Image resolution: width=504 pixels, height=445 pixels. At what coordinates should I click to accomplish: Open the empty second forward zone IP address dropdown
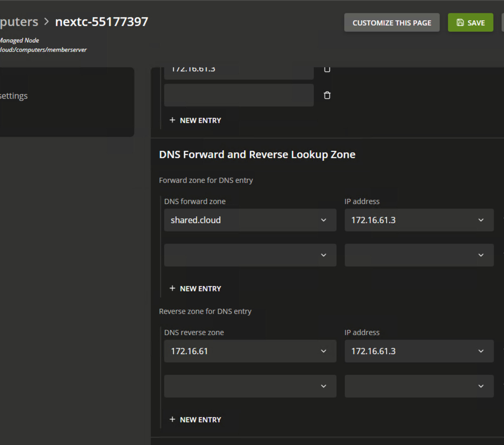pos(419,255)
